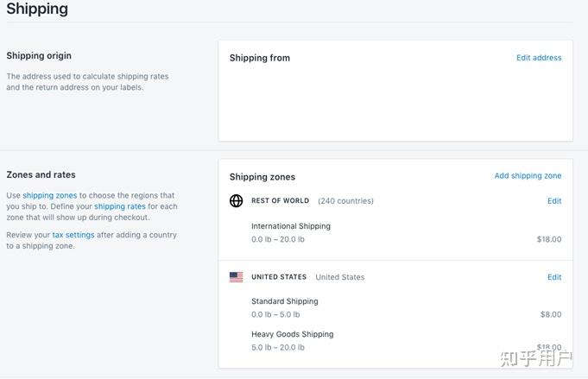Click the United States flag icon
The height and width of the screenshot is (379, 588).
236,277
